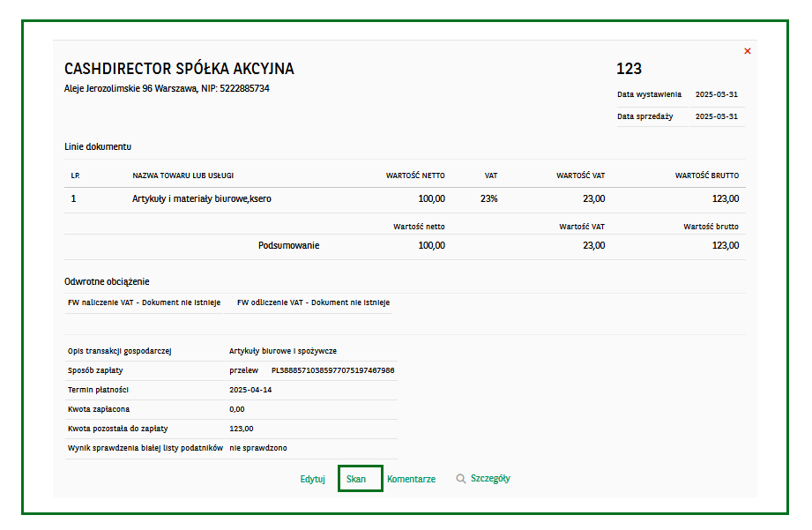Close the invoice details with red X

[x=748, y=51]
